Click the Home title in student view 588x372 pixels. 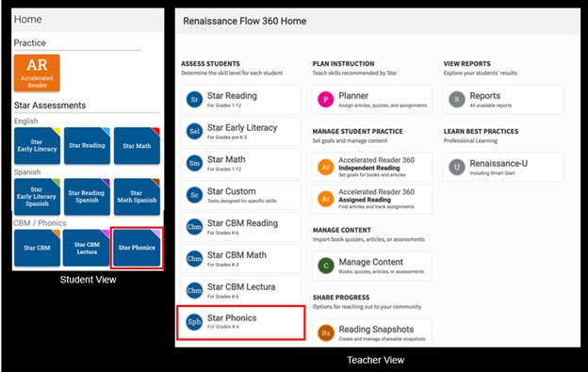tap(27, 20)
